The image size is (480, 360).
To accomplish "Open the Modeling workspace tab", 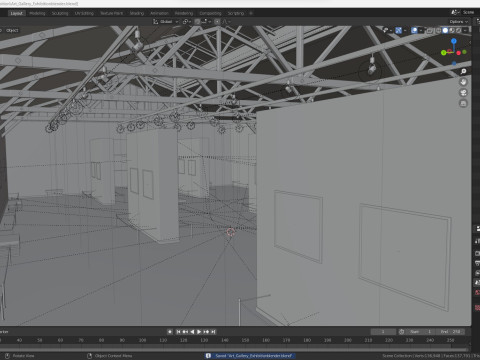I will click(37, 13).
